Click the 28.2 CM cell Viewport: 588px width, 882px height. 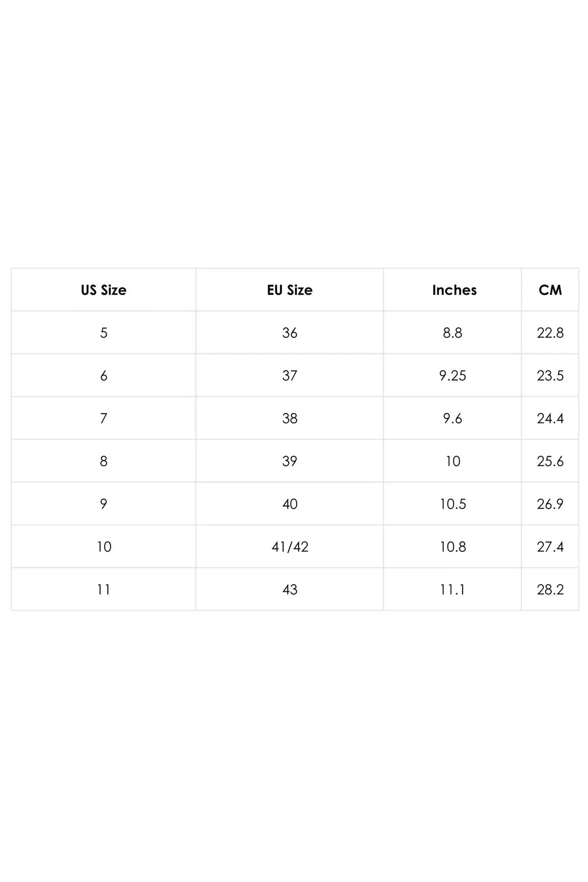(550, 589)
